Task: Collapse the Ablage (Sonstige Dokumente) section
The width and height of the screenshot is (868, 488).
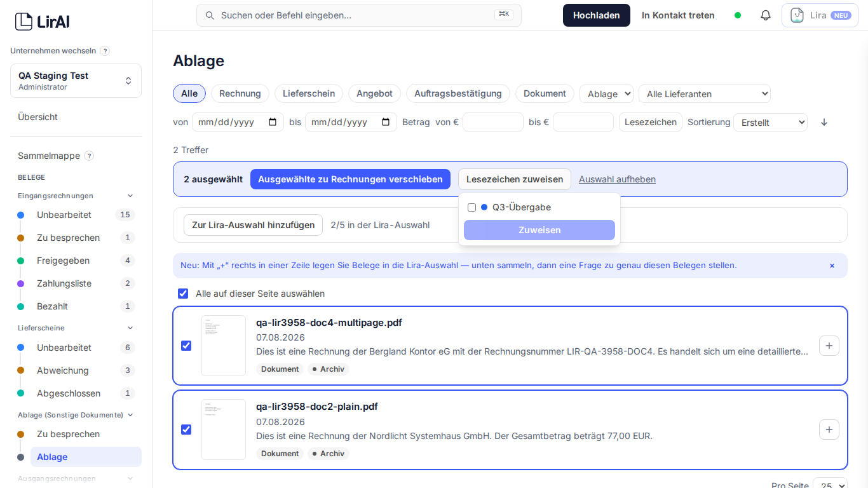Action: point(130,415)
